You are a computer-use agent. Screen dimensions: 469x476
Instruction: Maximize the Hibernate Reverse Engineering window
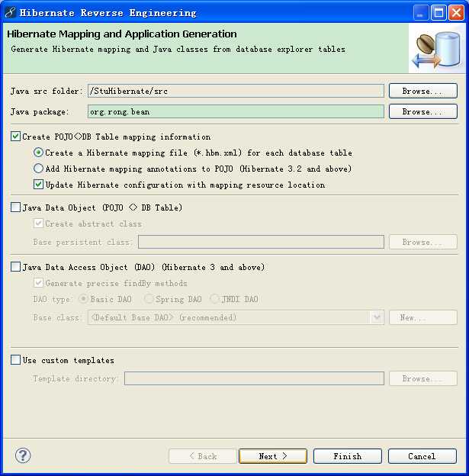[438, 13]
